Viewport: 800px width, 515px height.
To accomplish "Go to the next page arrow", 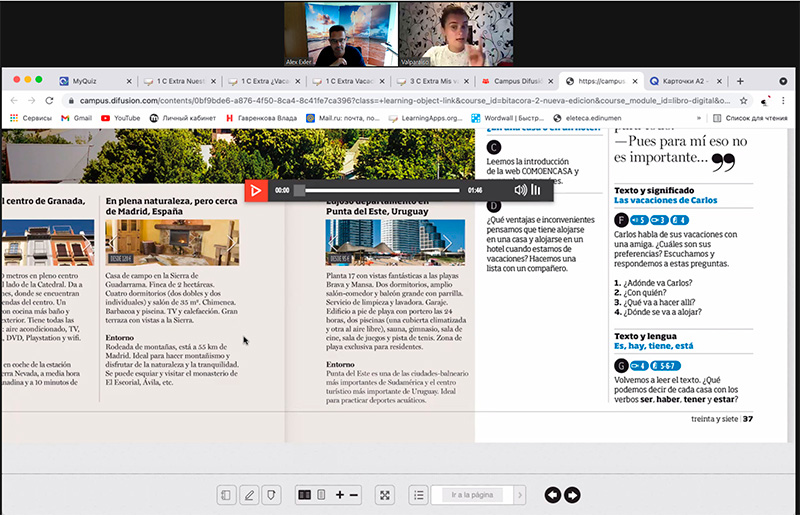I will [x=572, y=494].
